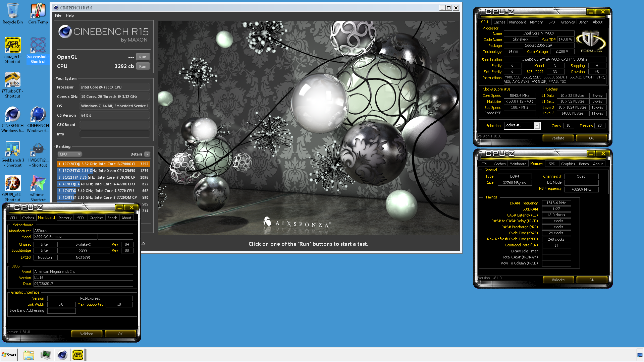Click the Cinebench title bar icon
The width and height of the screenshot is (644, 362).
coord(56,8)
